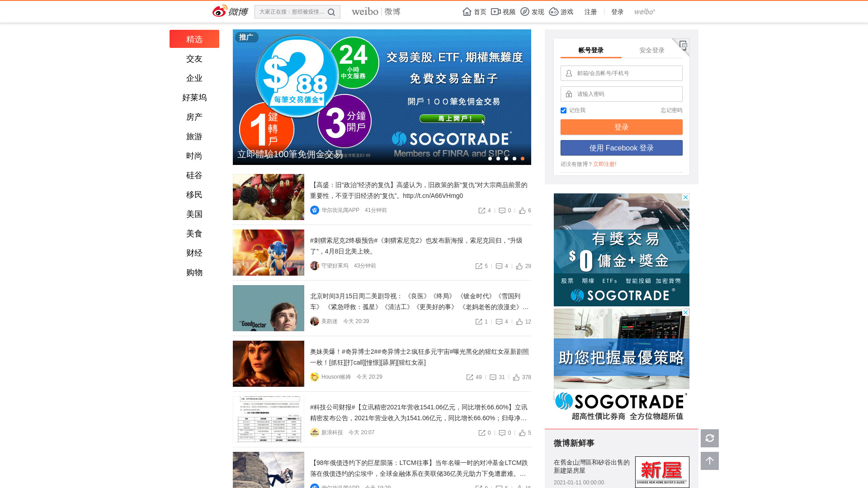Click 登录 in top navigation
The height and width of the screenshot is (488, 868).
[x=617, y=12]
